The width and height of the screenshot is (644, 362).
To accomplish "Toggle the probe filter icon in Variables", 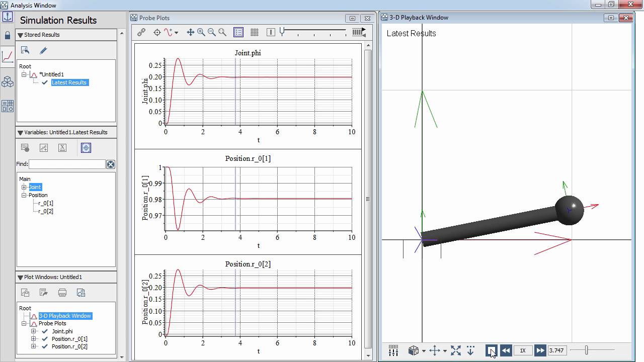I will pos(86,148).
